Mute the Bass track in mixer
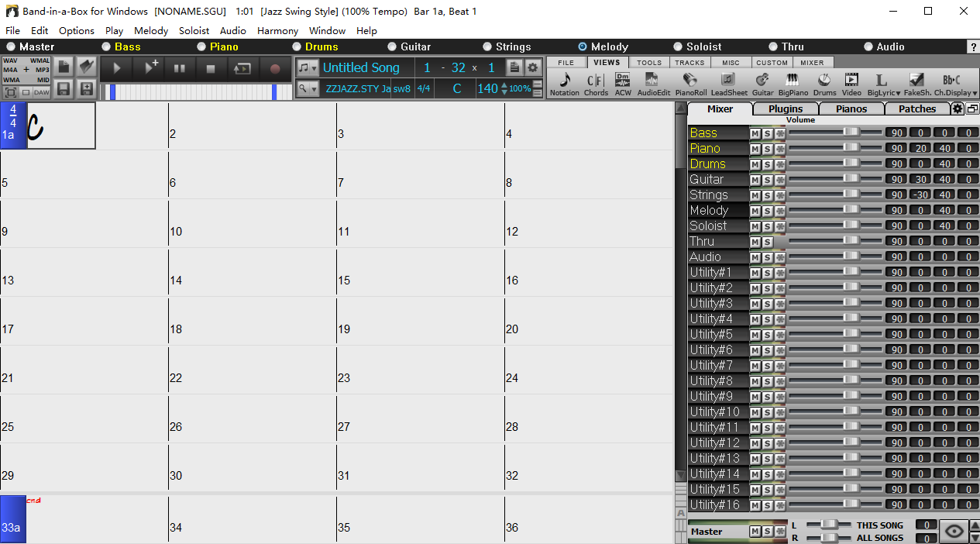Screen dimensions: 980x544 click(x=755, y=133)
